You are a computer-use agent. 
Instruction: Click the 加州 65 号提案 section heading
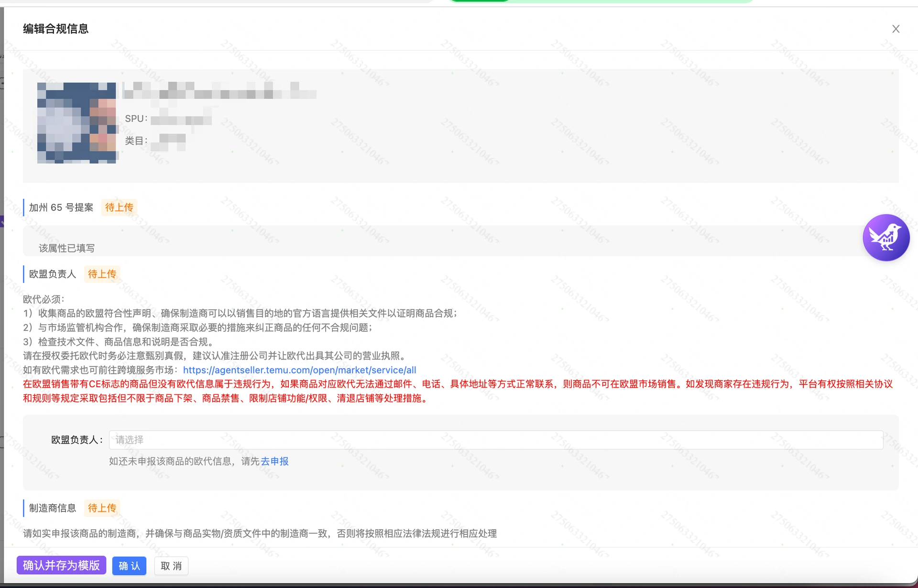(61, 207)
